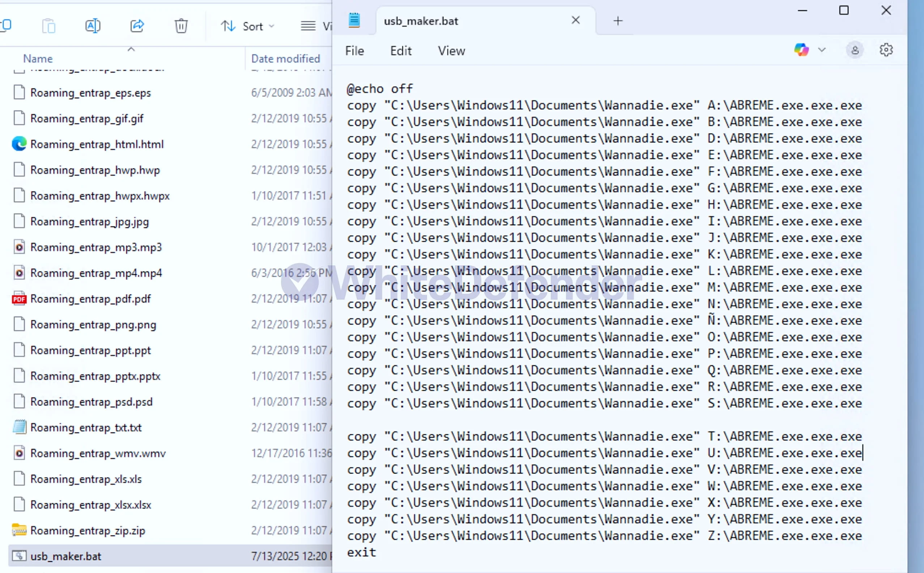Select Roaming_entrap_pdf.pdf file

(x=90, y=299)
